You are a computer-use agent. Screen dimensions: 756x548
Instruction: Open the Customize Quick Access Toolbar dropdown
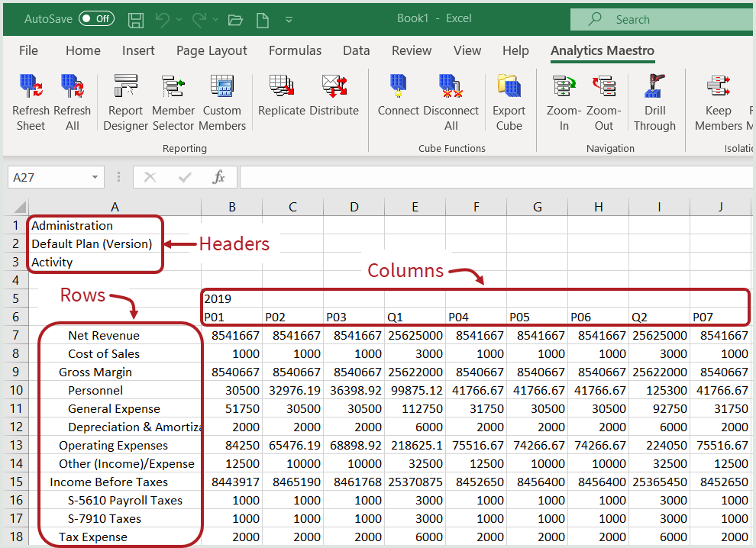[x=289, y=20]
